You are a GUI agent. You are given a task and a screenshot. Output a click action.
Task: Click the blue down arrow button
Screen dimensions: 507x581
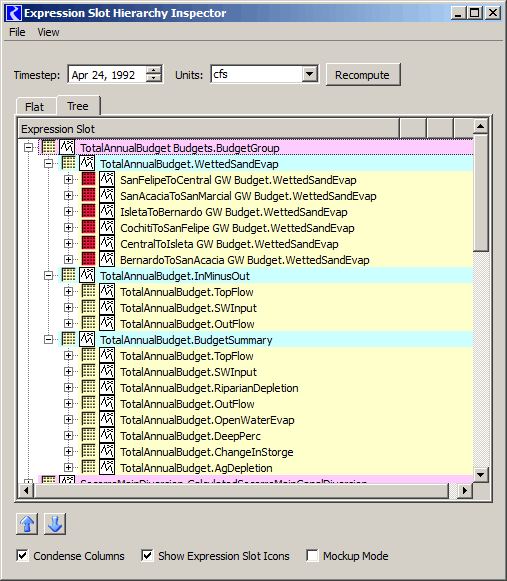[55, 524]
